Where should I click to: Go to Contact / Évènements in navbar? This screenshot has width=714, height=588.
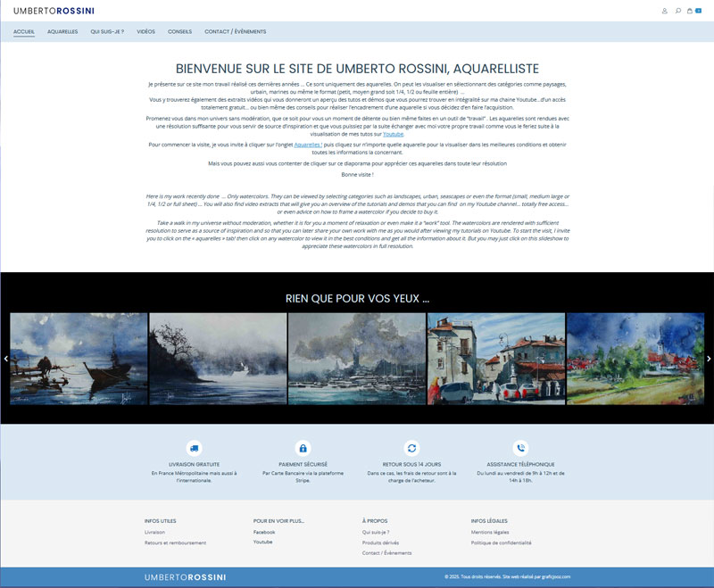coord(235,31)
